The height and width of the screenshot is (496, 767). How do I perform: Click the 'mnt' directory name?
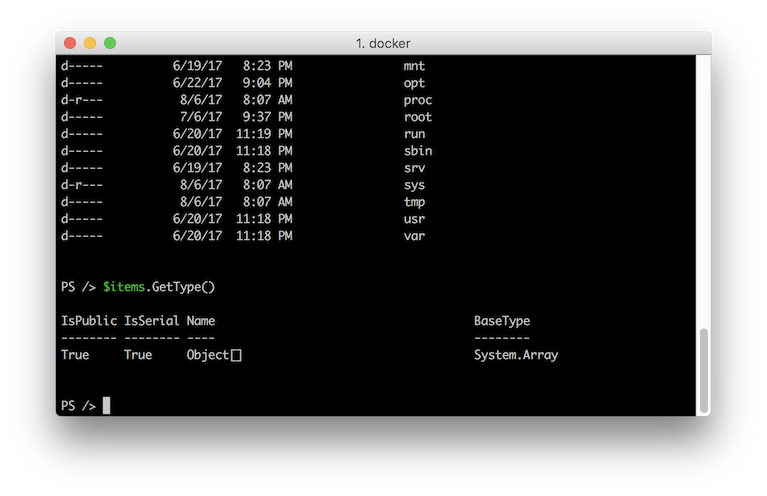tap(414, 66)
